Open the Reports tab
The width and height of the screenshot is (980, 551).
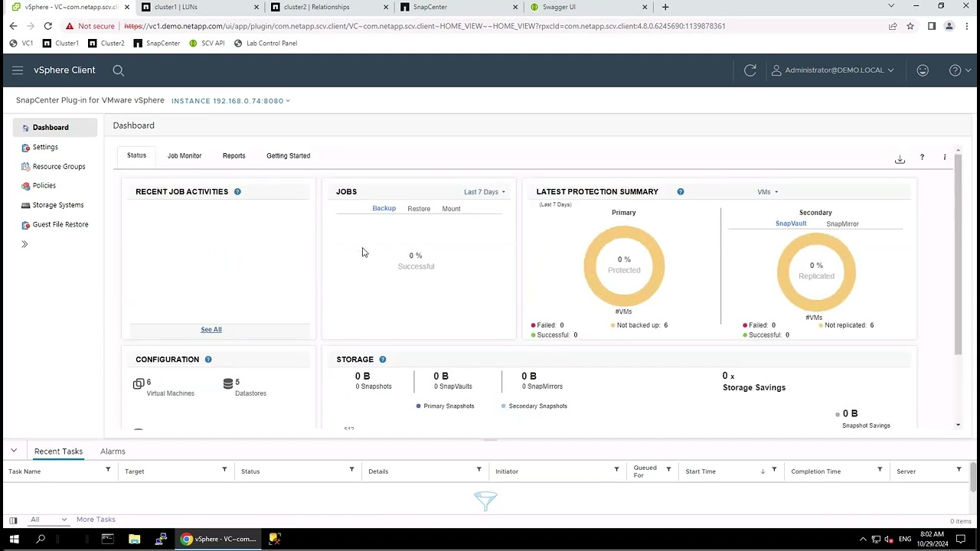coord(234,155)
